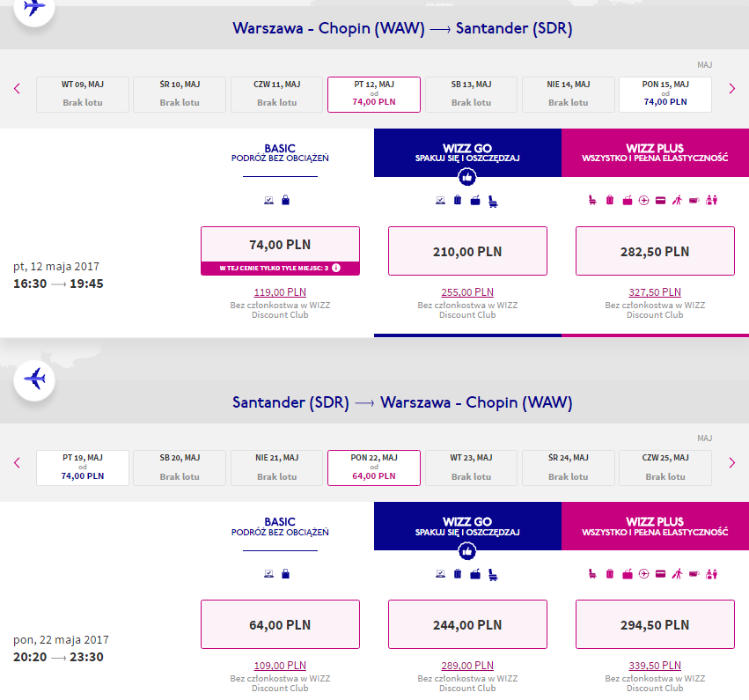Click outbound time '16:30 → 19:45'

tap(58, 284)
